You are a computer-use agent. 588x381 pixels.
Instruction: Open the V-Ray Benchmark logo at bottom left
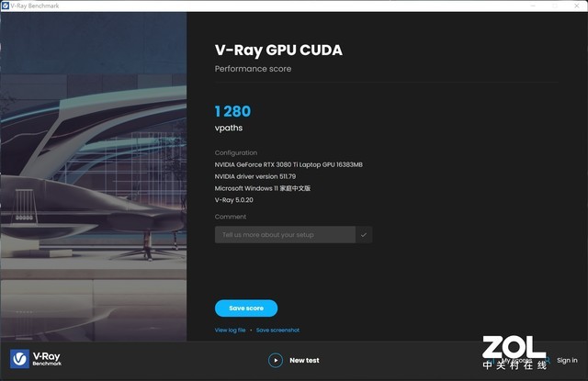[x=36, y=359]
